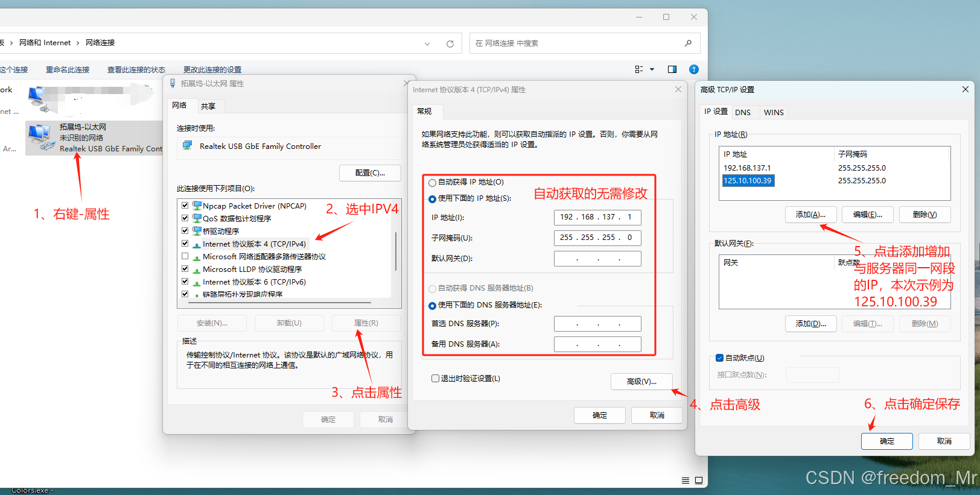Select the 125.10.100.39 row in IP list

[835, 181]
